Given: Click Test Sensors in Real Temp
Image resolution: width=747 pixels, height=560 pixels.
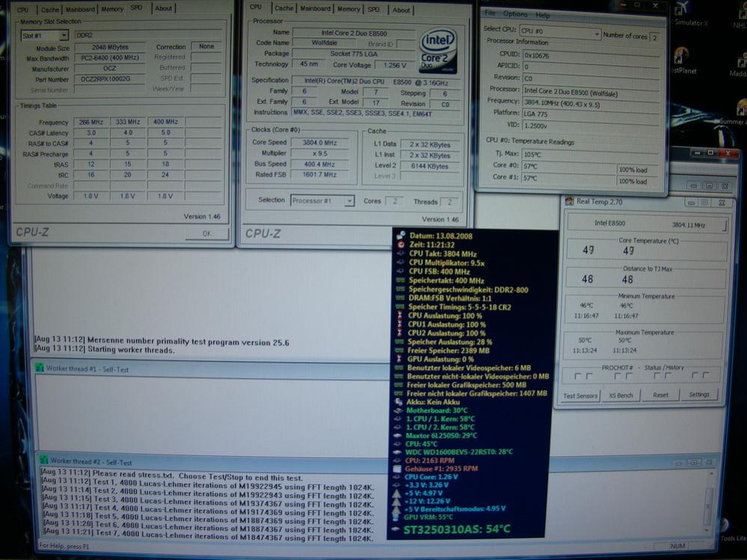Looking at the screenshot, I should click(x=580, y=396).
